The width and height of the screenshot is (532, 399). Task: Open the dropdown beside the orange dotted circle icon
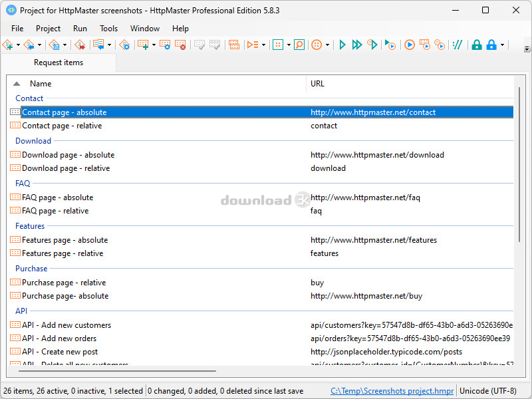(x=327, y=45)
